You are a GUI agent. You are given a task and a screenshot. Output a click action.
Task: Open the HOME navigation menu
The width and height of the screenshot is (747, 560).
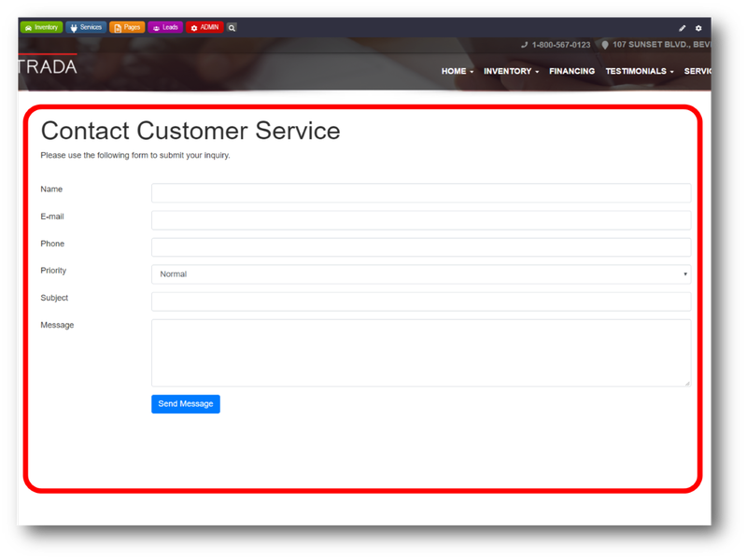(x=458, y=71)
